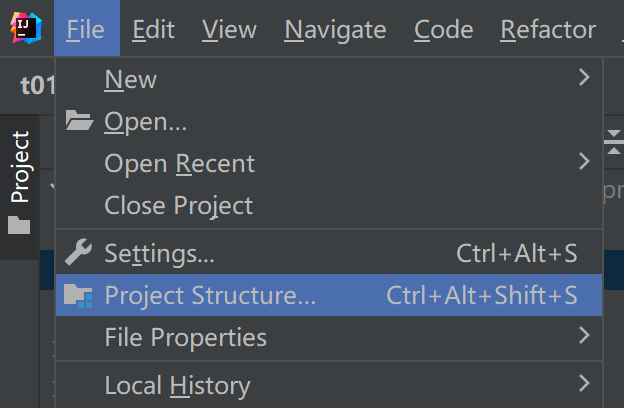
Task: Open the Refactor menu
Action: (547, 30)
